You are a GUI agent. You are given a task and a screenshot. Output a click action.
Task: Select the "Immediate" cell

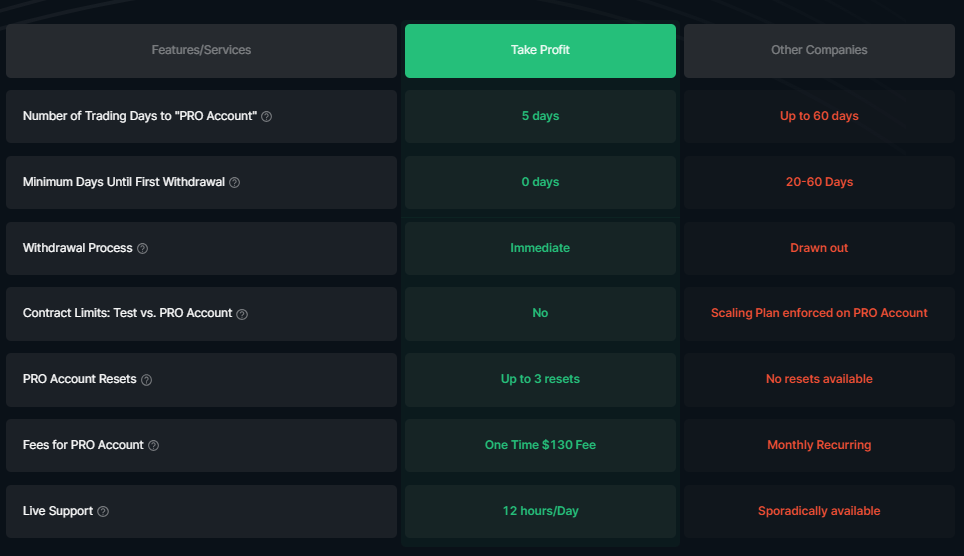click(x=540, y=248)
